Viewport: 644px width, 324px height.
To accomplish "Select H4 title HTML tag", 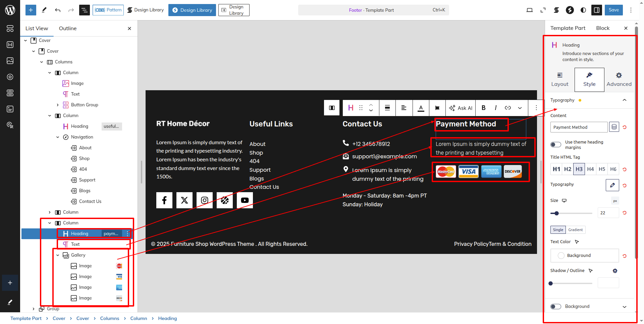I will [x=591, y=169].
